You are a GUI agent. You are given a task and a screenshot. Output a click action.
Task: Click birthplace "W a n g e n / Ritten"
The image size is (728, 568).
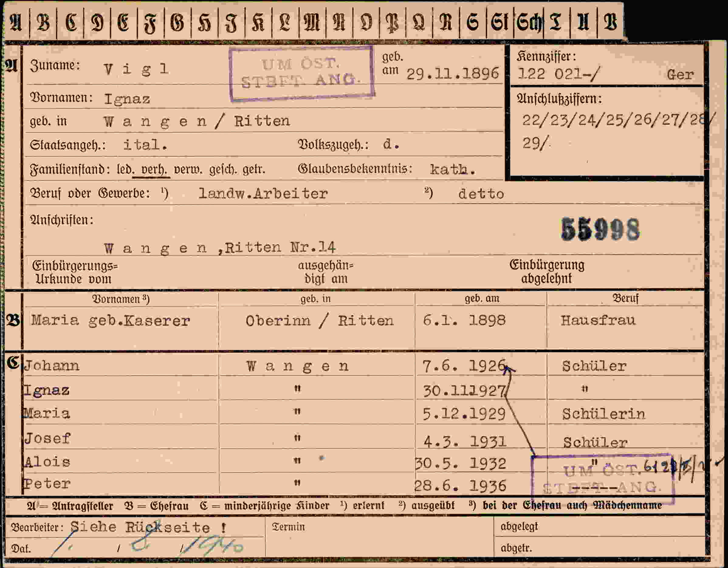pyautogui.click(x=197, y=121)
